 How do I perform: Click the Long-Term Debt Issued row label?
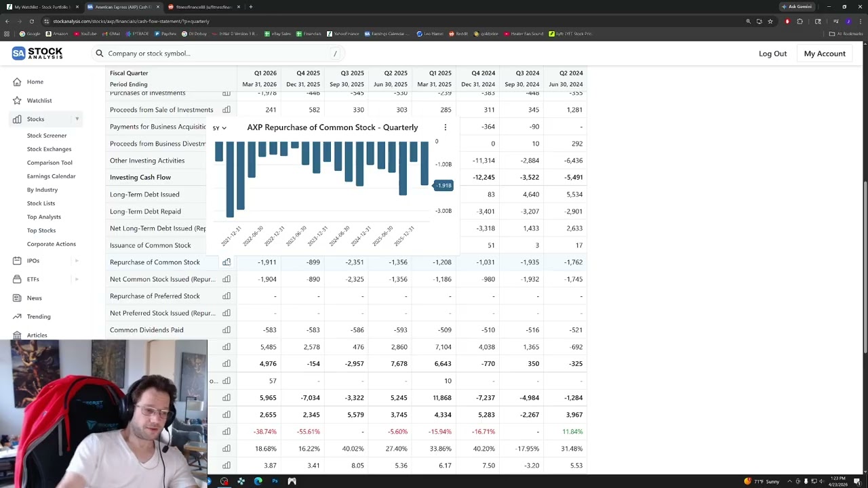[144, 195]
